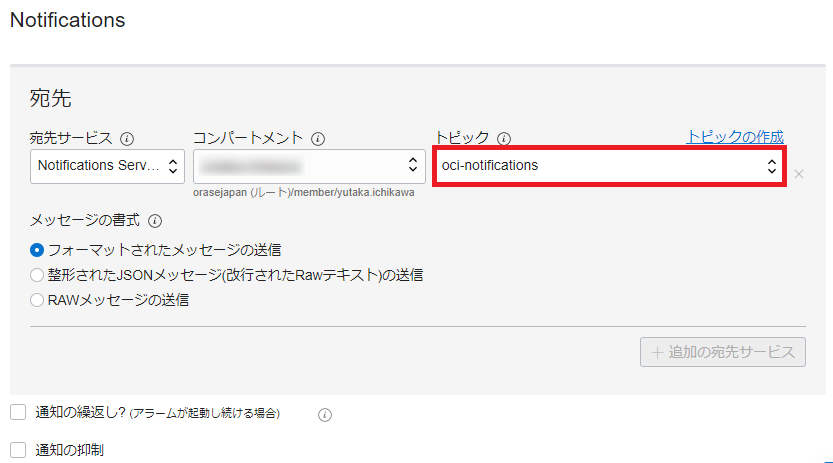Viewport: 833px width, 463px height.
Task: Click info icon beside トピック label
Action: pos(504,139)
